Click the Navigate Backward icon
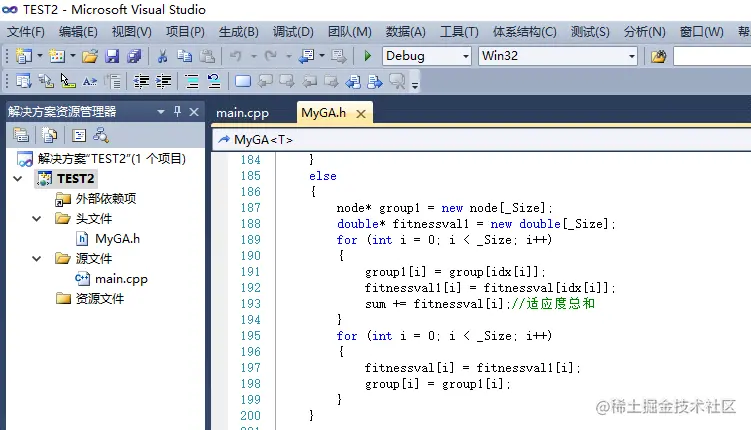 click(x=306, y=57)
